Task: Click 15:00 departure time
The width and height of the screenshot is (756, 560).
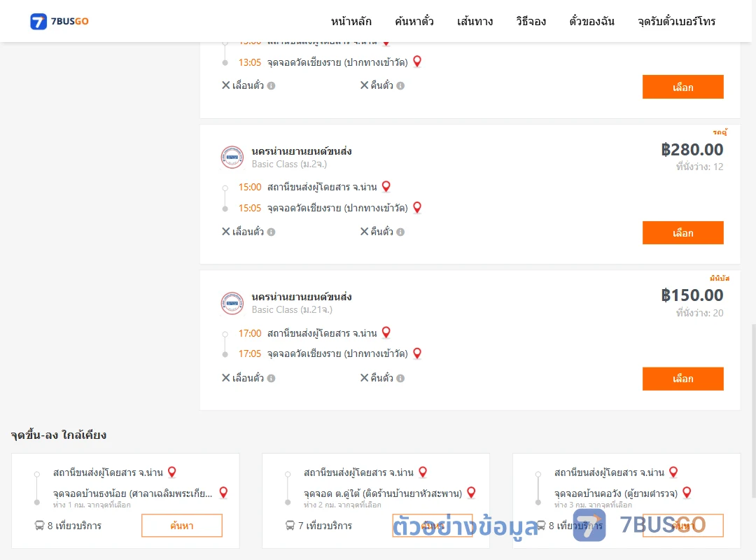Action: (250, 187)
